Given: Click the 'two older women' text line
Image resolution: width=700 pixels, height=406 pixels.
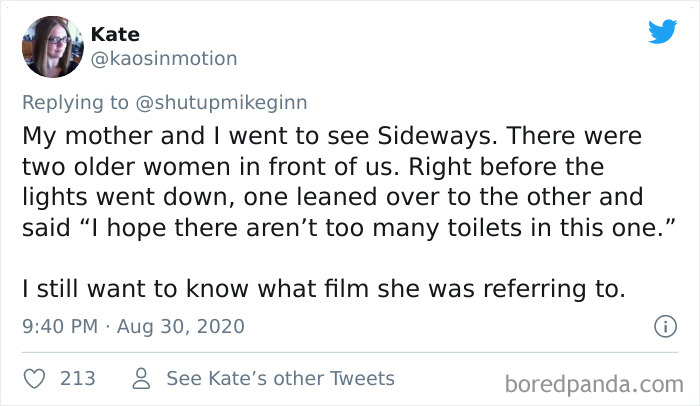Looking at the screenshot, I should pyautogui.click(x=312, y=165).
